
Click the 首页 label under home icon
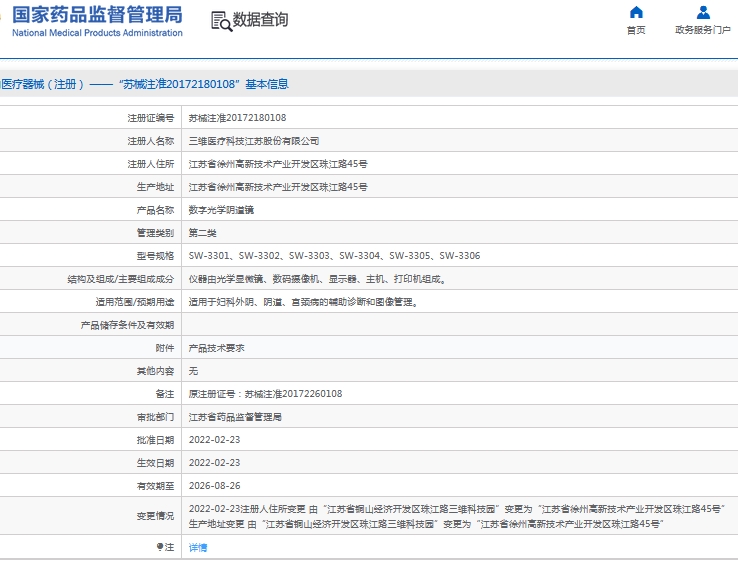(636, 30)
